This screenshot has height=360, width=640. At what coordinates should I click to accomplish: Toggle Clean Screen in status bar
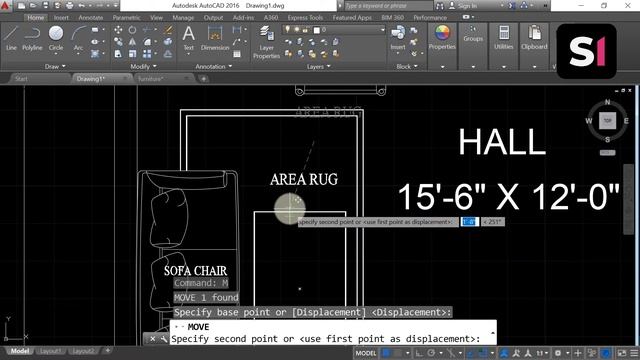(622, 353)
